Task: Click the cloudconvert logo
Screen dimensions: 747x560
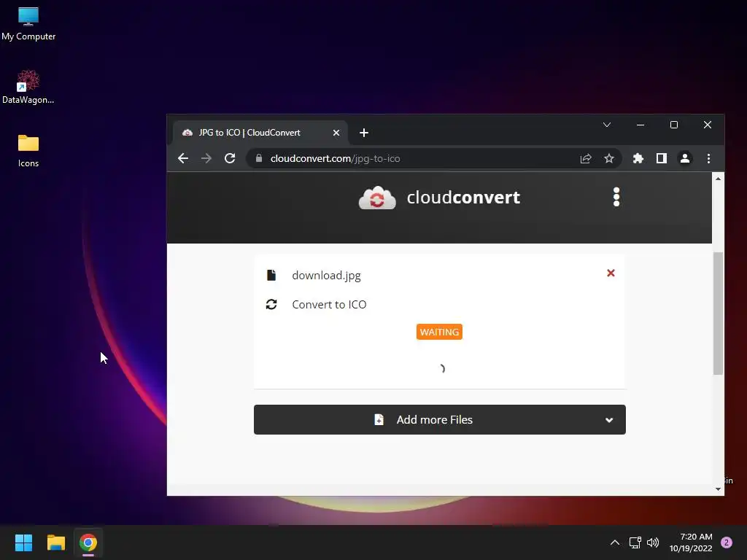Action: [x=439, y=198]
